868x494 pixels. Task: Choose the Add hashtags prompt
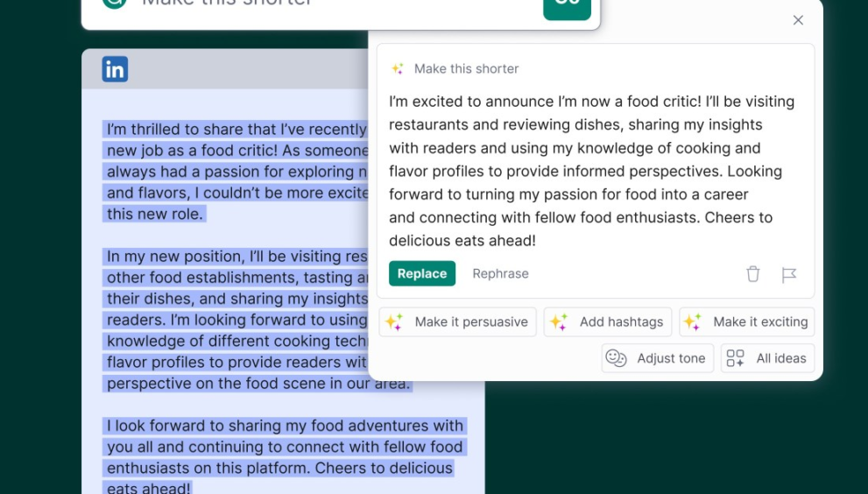point(607,321)
